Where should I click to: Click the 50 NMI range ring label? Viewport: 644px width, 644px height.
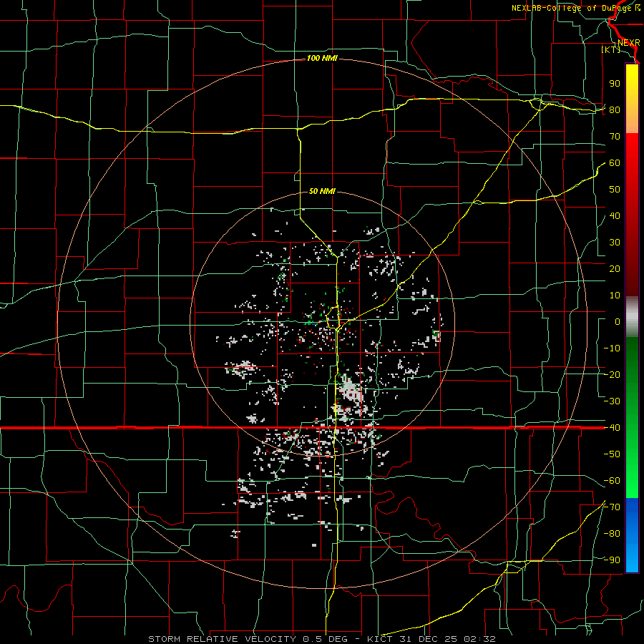[x=322, y=191]
